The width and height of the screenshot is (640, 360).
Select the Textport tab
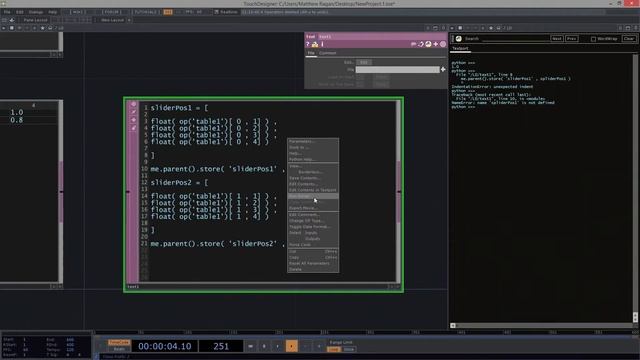pos(460,49)
